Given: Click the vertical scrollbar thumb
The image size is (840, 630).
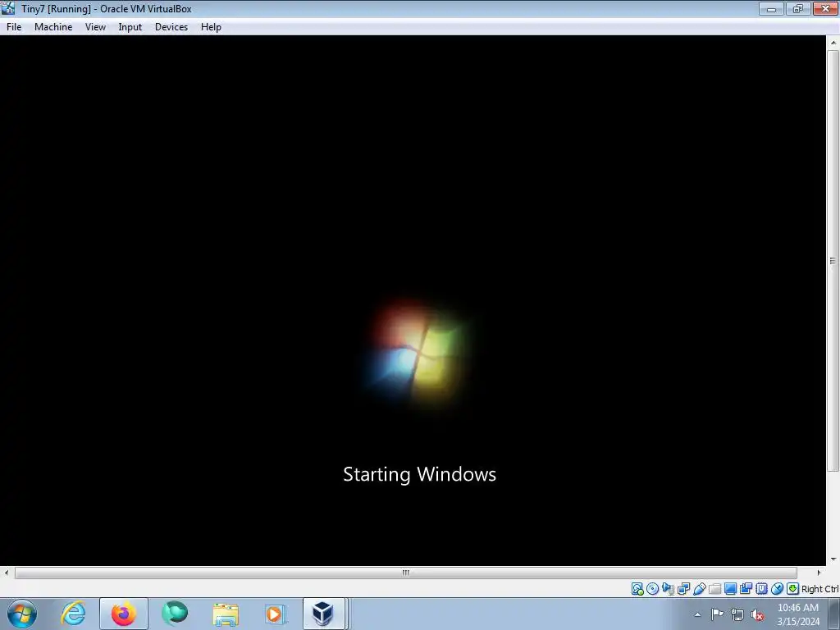Looking at the screenshot, I should 833,261.
